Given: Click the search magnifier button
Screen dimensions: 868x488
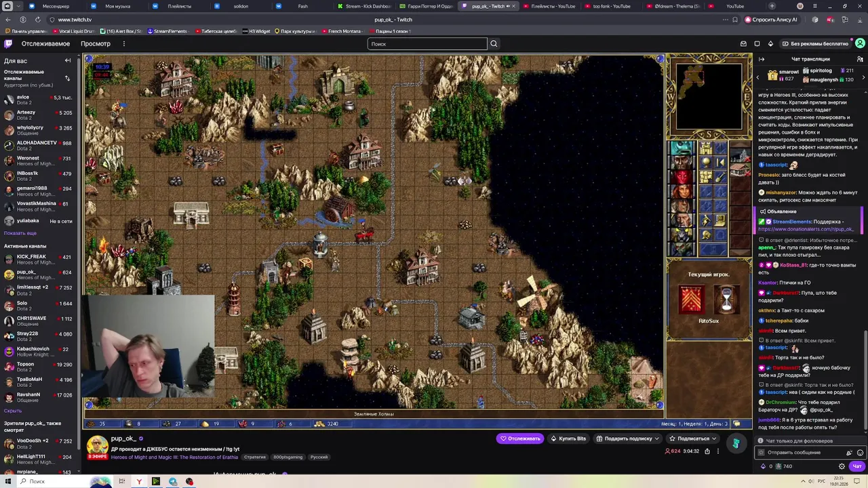Looking at the screenshot, I should [494, 43].
